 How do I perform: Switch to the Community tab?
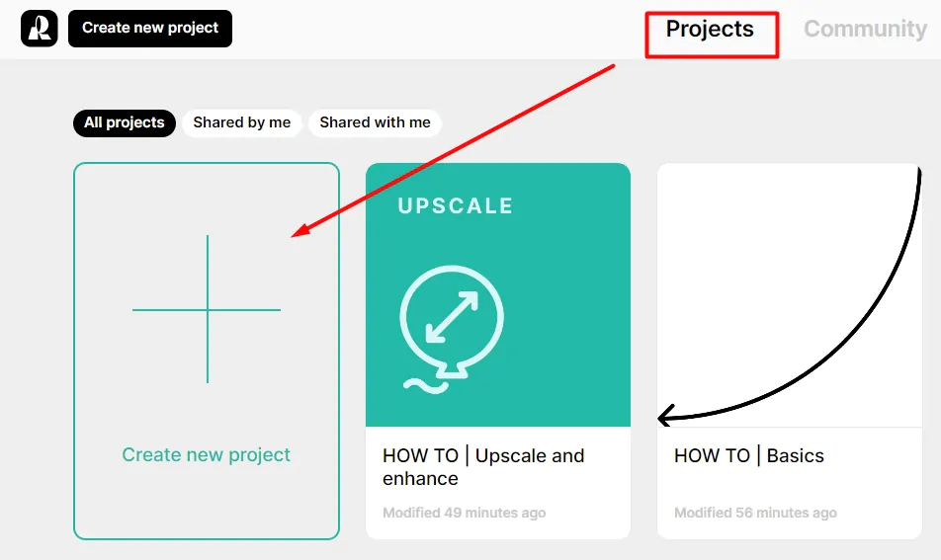pyautogui.click(x=865, y=30)
